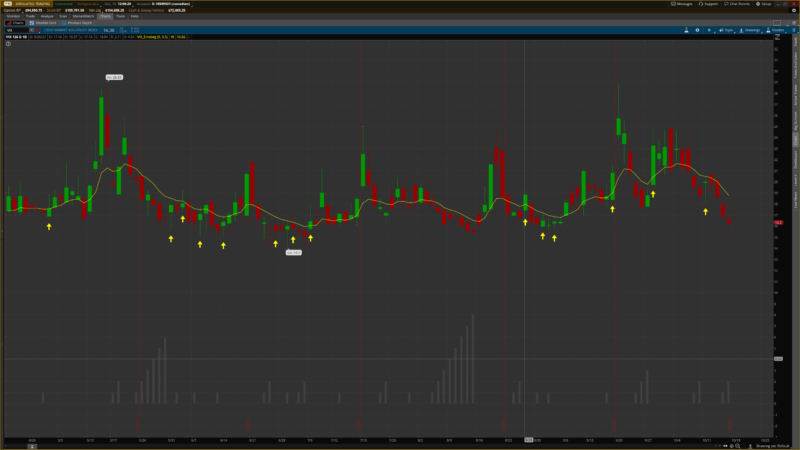The image size is (800, 450).
Task: Open the Trade tab
Action: 31,16
